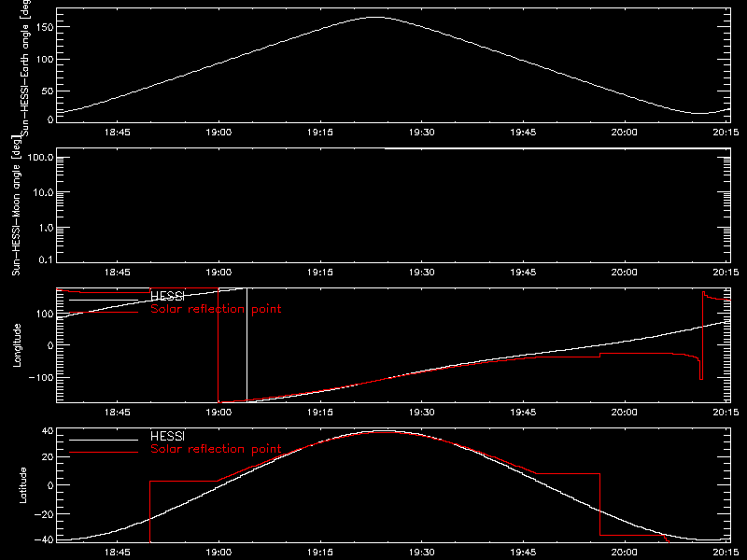Viewport: 747px width, 560px height.
Task: Click 19:45 time label under Latitude plot
Action: 523,553
